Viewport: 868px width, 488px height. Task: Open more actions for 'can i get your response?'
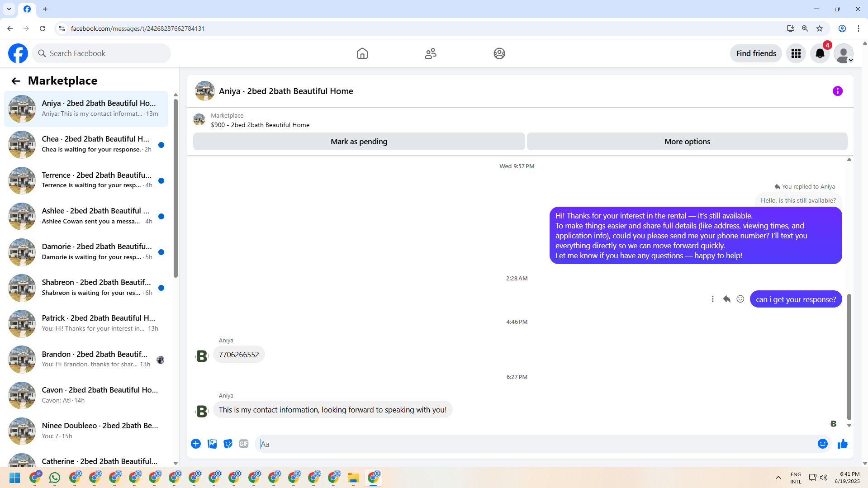point(712,299)
